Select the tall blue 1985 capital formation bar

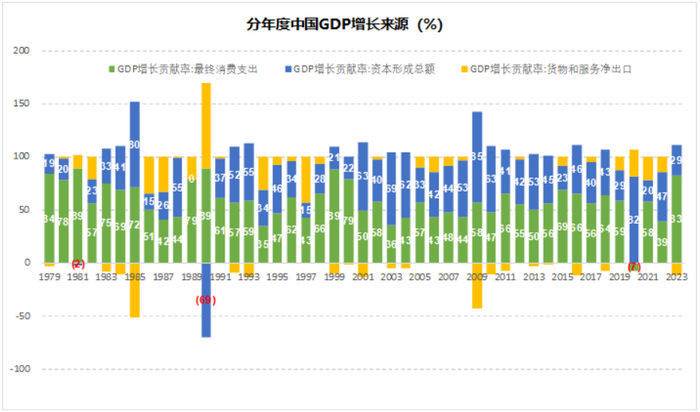click(x=134, y=144)
